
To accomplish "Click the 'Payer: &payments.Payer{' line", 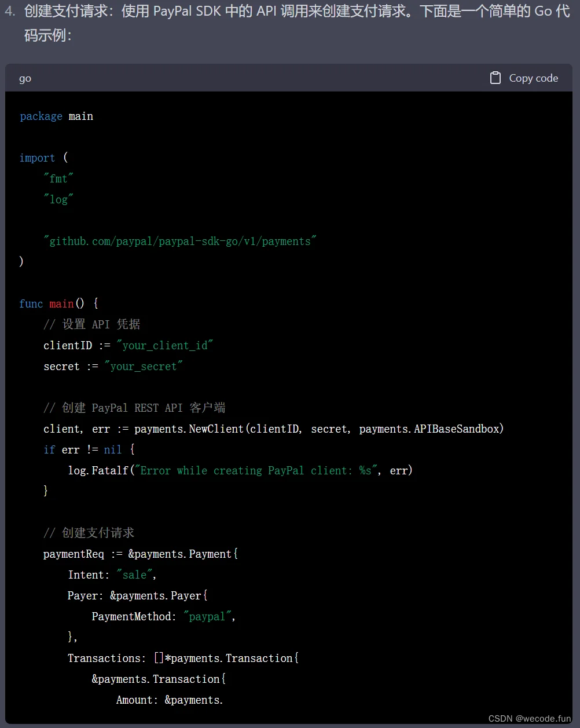I will point(138,595).
